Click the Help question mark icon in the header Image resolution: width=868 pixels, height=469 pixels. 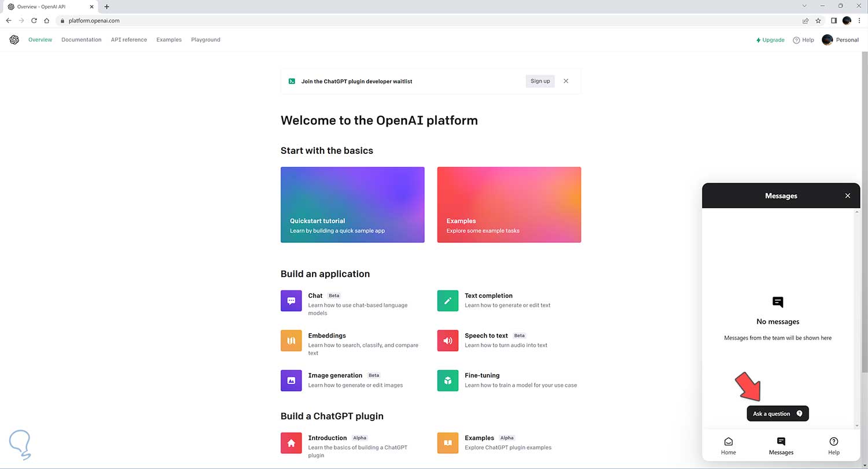796,40
